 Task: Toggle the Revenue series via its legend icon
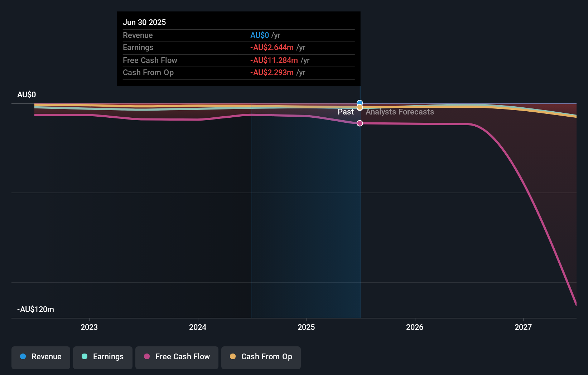(23, 357)
